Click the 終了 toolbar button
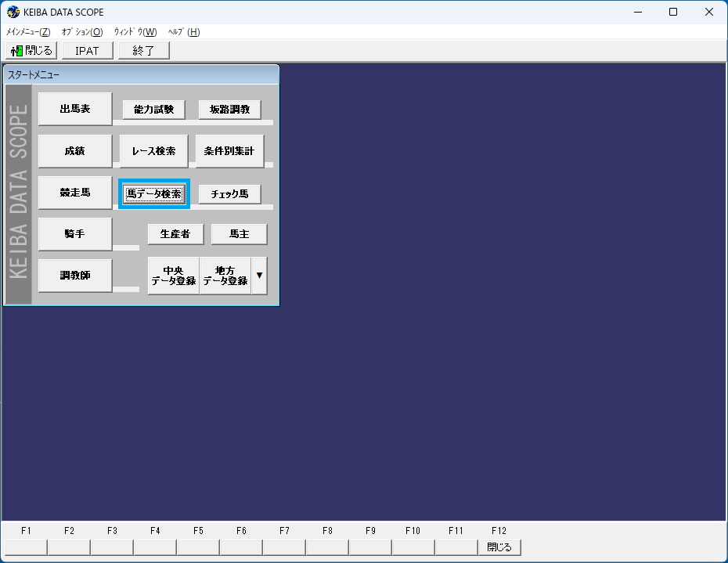728x563 pixels. coord(143,50)
